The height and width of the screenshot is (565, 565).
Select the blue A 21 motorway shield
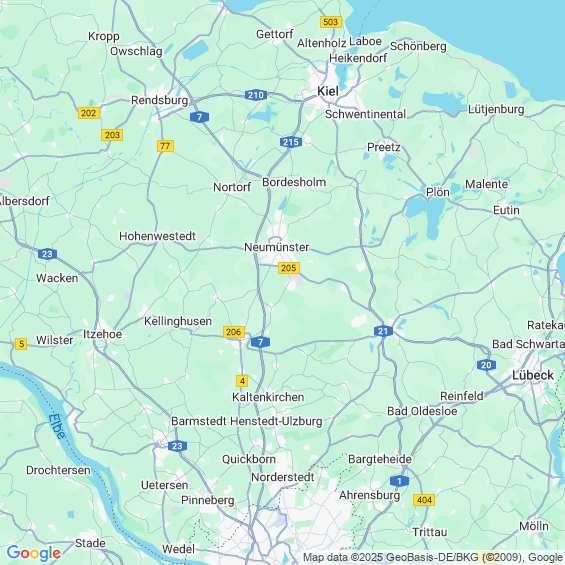383,331
